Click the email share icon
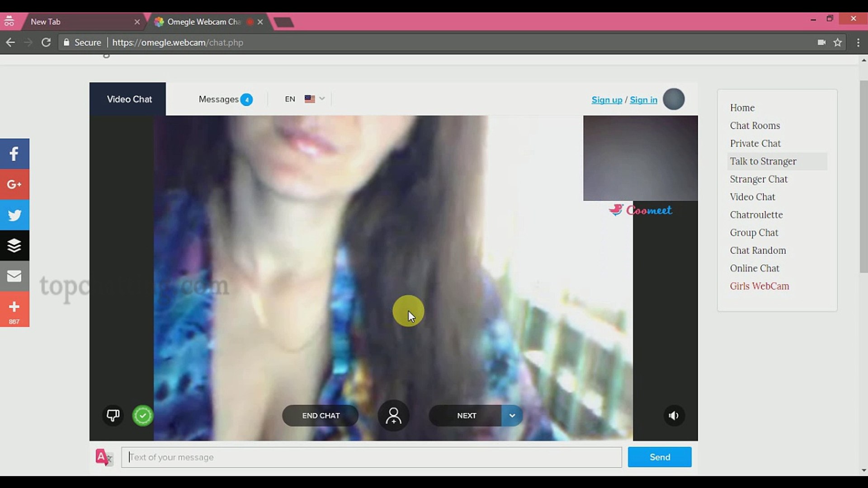This screenshot has width=868, height=488. pyautogui.click(x=14, y=275)
